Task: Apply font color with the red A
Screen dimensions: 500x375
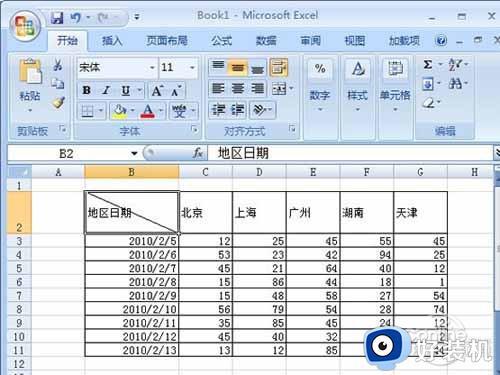Action: [x=148, y=111]
